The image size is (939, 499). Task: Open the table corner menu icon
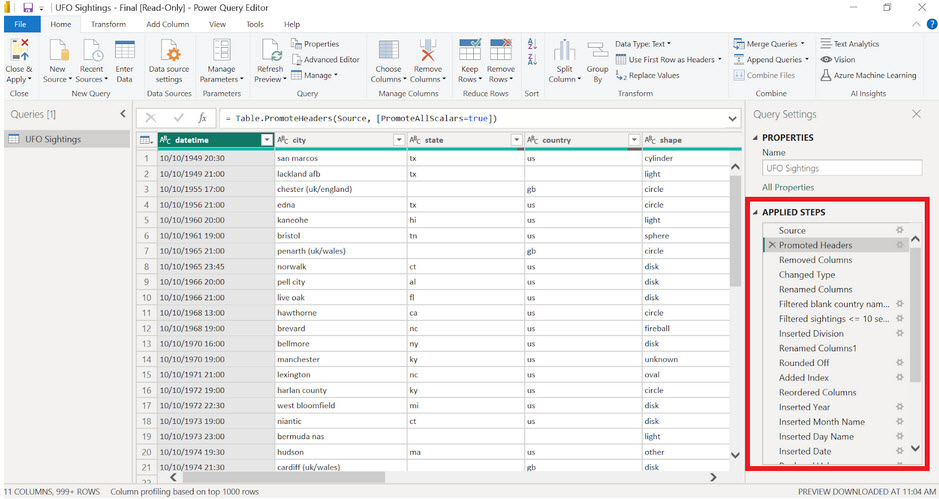146,140
